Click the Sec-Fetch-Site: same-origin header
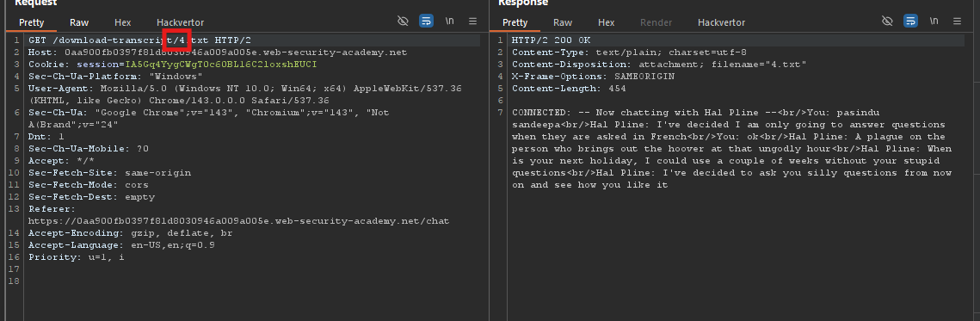The height and width of the screenshot is (321, 980). click(110, 173)
